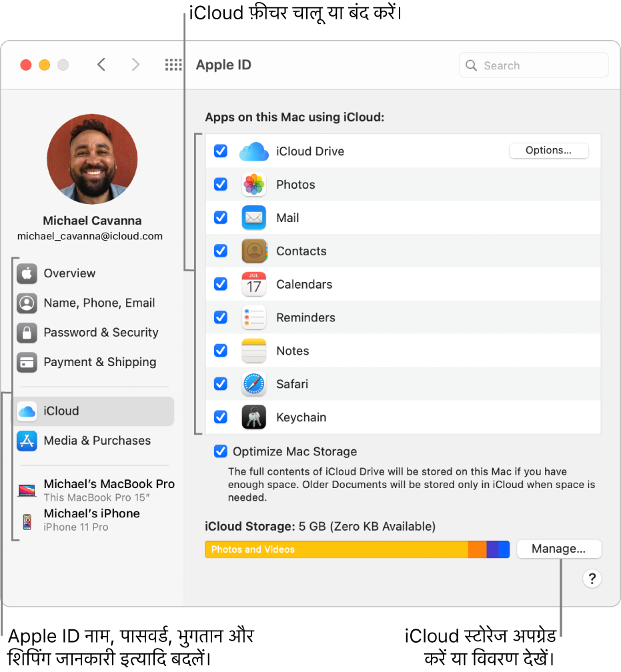Turn off the Reminders checkbox

tap(220, 317)
